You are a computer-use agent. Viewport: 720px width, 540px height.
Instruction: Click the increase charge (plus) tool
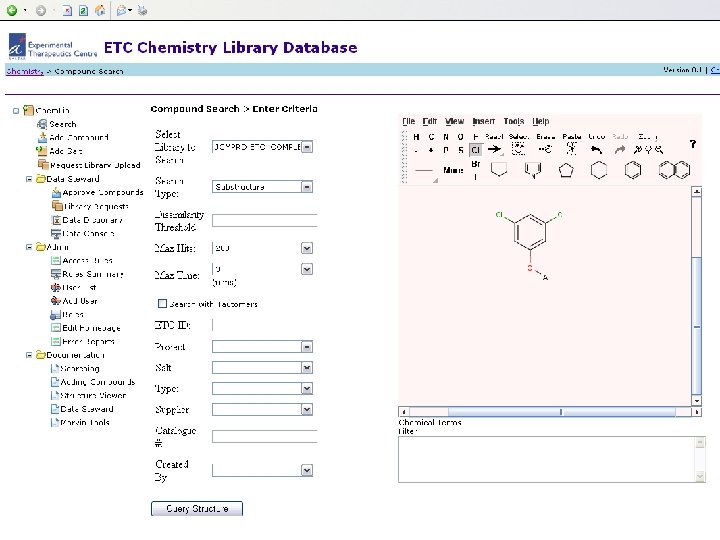431,150
